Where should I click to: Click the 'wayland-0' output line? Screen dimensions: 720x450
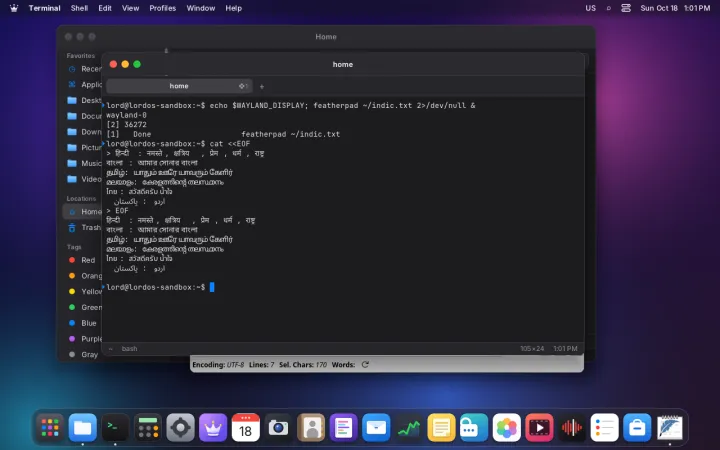tap(126, 115)
